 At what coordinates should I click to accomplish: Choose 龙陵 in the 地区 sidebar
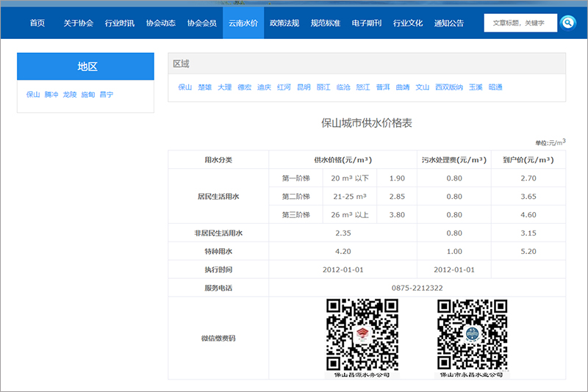click(70, 95)
